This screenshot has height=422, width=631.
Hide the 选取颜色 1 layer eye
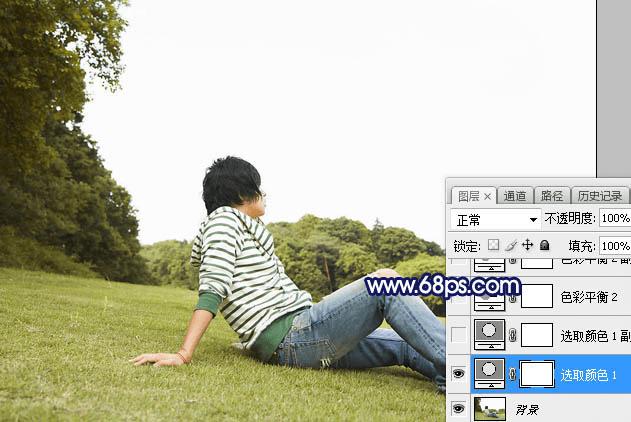[x=458, y=374]
